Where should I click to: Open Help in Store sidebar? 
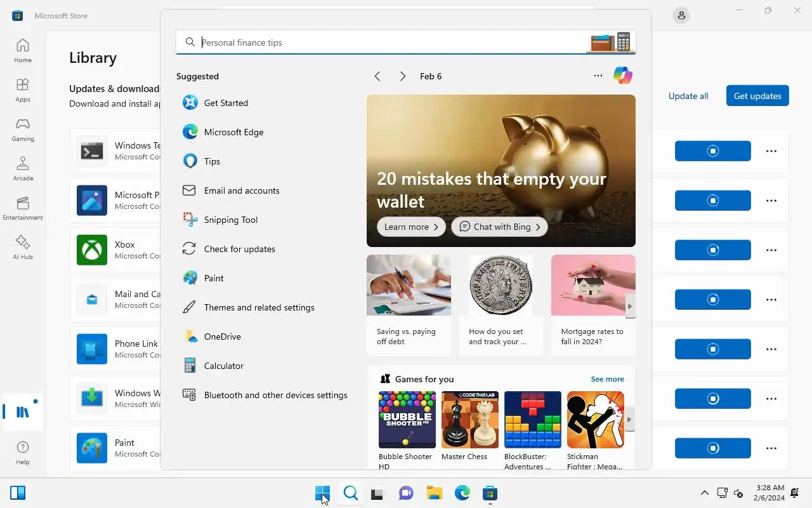pos(23,453)
